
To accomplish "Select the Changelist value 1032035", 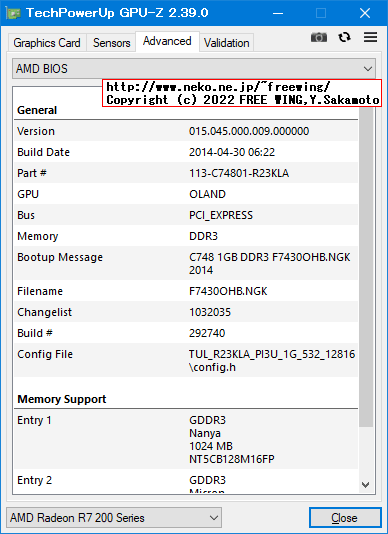I will pos(210,312).
